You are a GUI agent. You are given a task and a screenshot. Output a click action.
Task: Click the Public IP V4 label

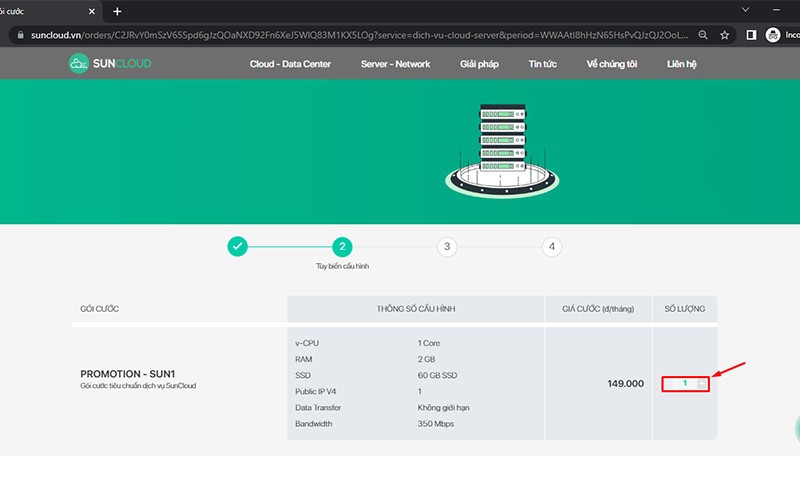315,391
